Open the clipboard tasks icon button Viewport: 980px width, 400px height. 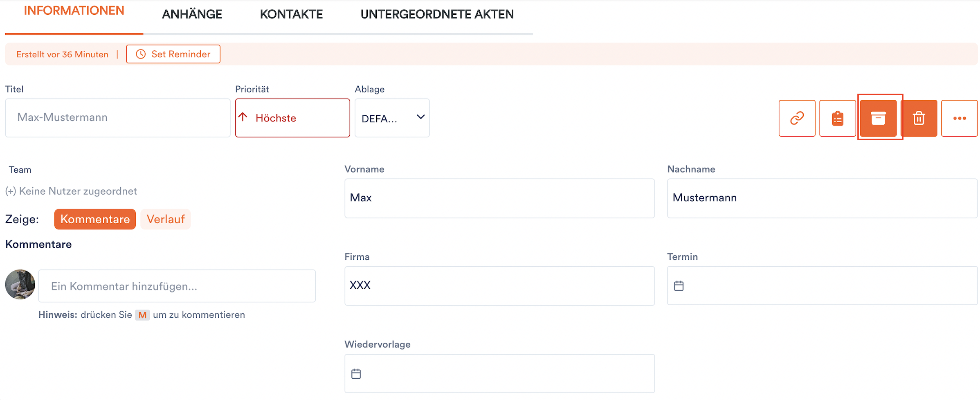pyautogui.click(x=837, y=118)
